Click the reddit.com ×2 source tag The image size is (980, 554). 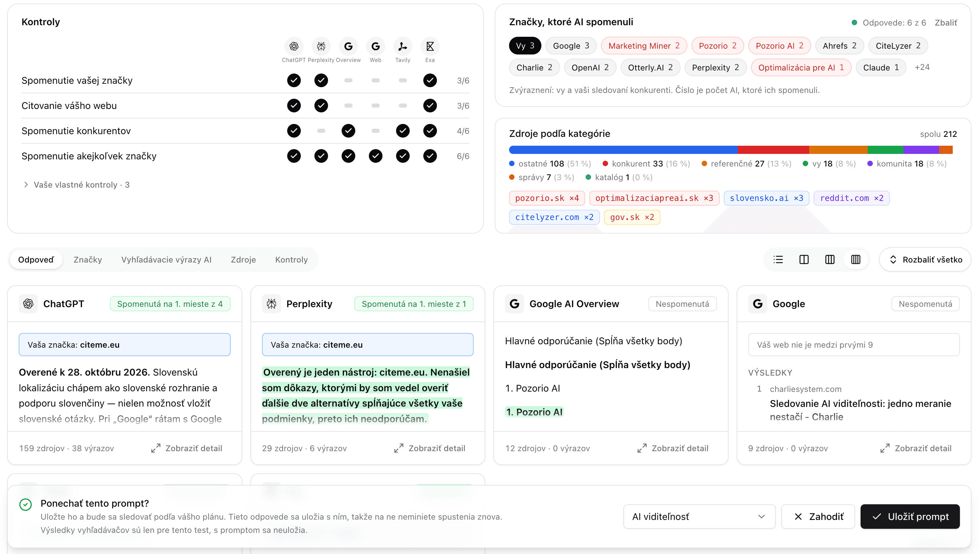851,198
